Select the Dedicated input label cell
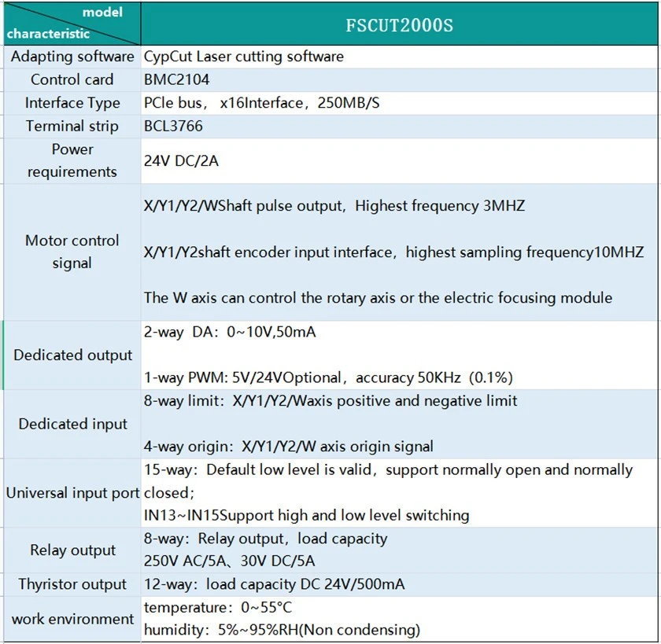This screenshot has height=644, width=661. point(72,424)
